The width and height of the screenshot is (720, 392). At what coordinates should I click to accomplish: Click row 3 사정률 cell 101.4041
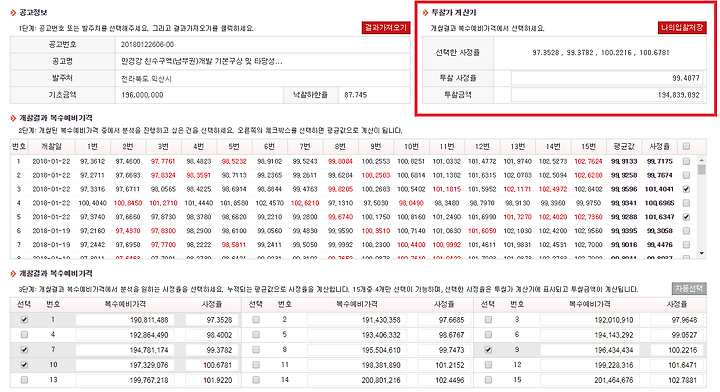[659, 189]
